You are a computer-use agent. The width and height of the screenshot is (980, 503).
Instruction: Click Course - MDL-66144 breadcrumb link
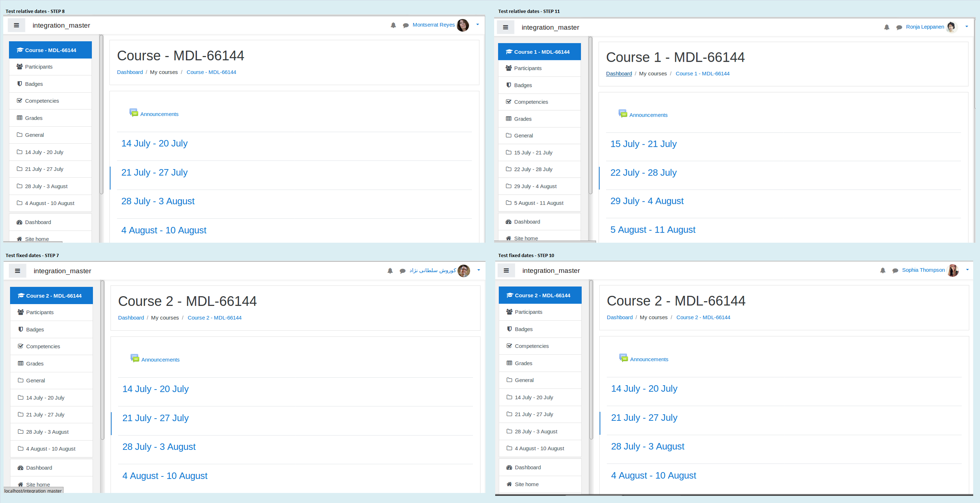(x=211, y=72)
